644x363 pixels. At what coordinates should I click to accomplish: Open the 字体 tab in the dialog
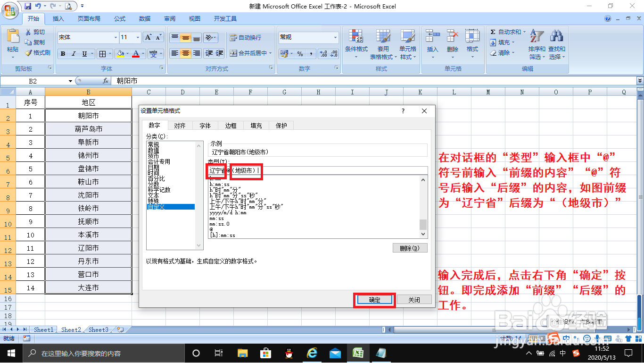(205, 126)
